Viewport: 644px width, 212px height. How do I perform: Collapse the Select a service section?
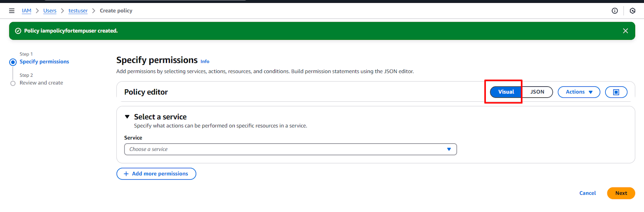[127, 117]
